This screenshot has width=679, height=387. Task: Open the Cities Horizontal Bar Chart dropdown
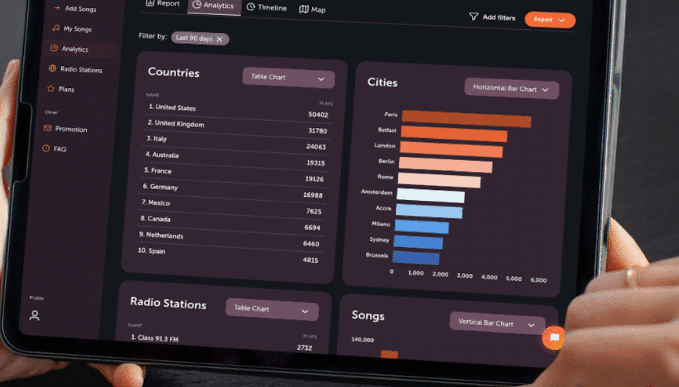pos(512,89)
